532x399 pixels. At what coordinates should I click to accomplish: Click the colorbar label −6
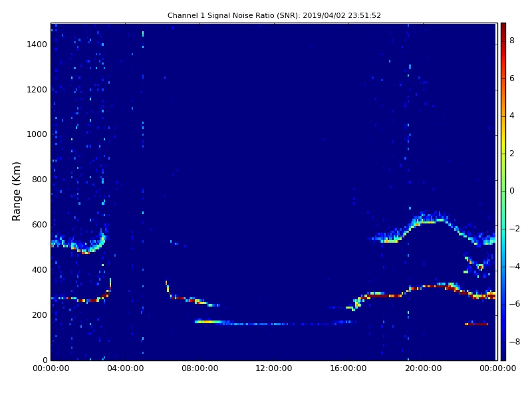coord(515,304)
